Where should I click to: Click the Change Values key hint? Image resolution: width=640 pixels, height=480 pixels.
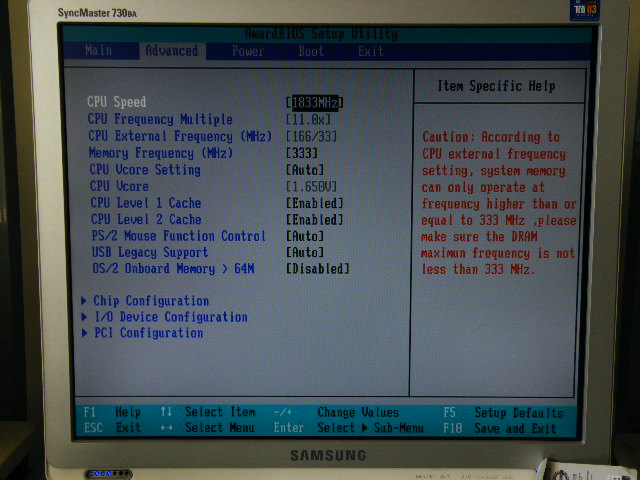pyautogui.click(x=336, y=412)
